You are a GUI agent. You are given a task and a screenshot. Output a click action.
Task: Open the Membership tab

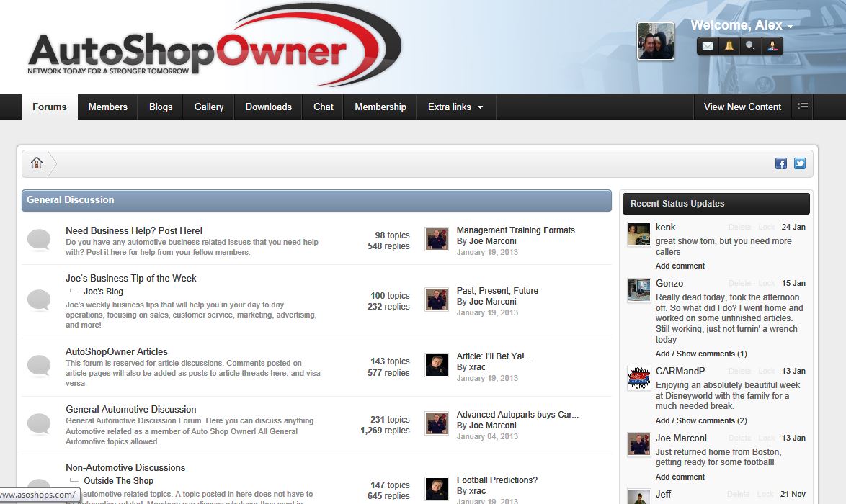380,107
